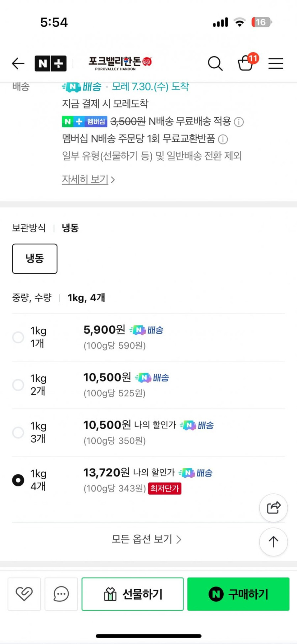Screen dimensions: 297x644
Task: Tap the back arrow icon
Action: (18, 64)
